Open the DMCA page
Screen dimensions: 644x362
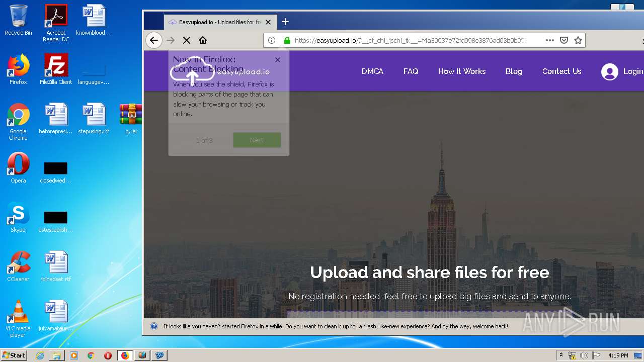(372, 71)
